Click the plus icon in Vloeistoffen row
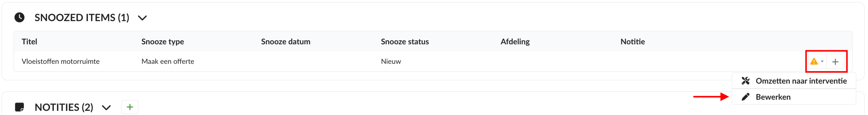Viewport: 868px width, 115px height. (x=835, y=62)
